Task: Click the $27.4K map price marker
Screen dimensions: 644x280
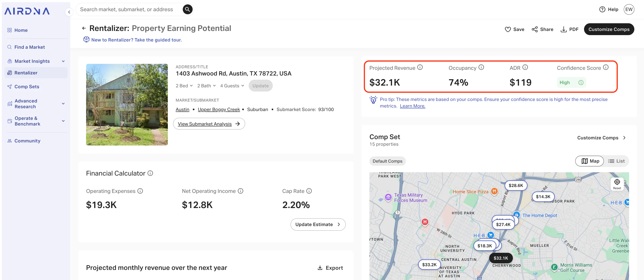Action: 503,224
